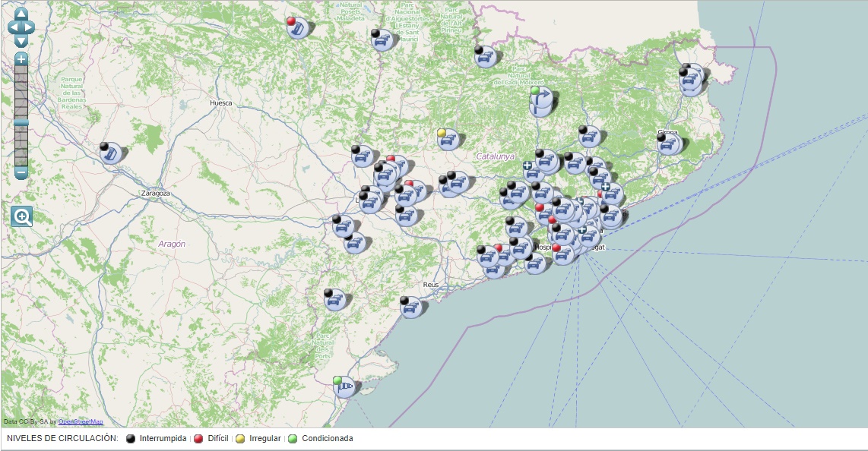Screen dimensions: 868x451
Task: Click the Aragón region label
Action: pyautogui.click(x=172, y=244)
